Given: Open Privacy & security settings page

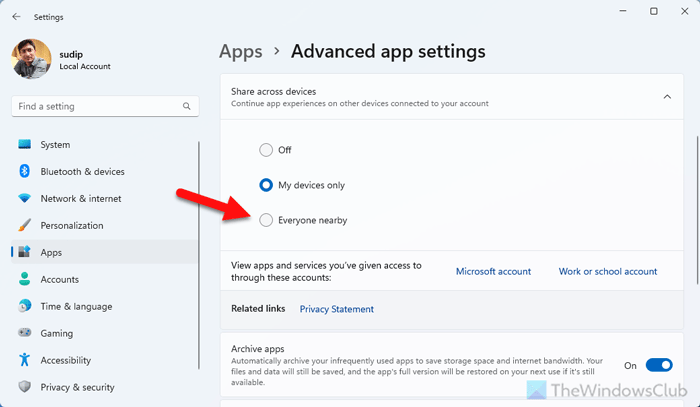Looking at the screenshot, I should 77,387.
